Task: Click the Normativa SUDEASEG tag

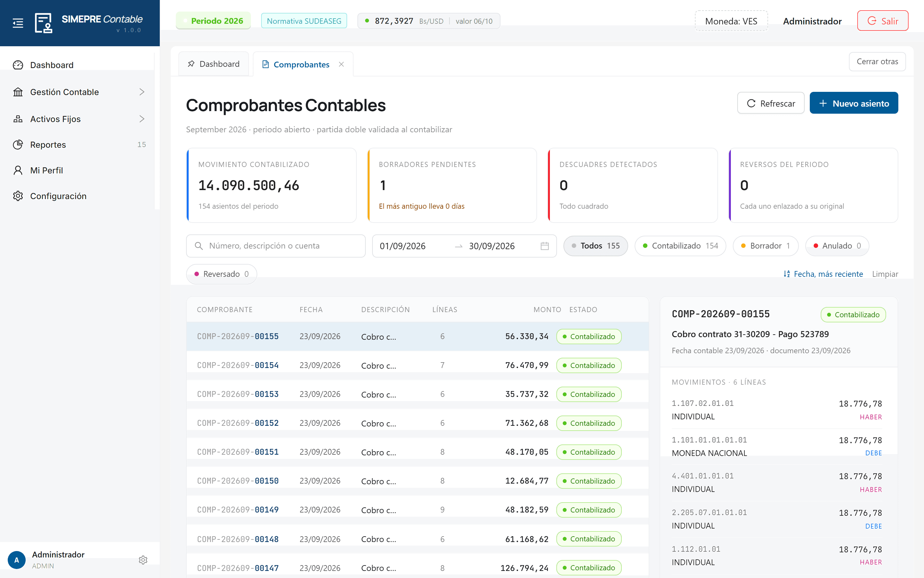Action: pyautogui.click(x=304, y=21)
